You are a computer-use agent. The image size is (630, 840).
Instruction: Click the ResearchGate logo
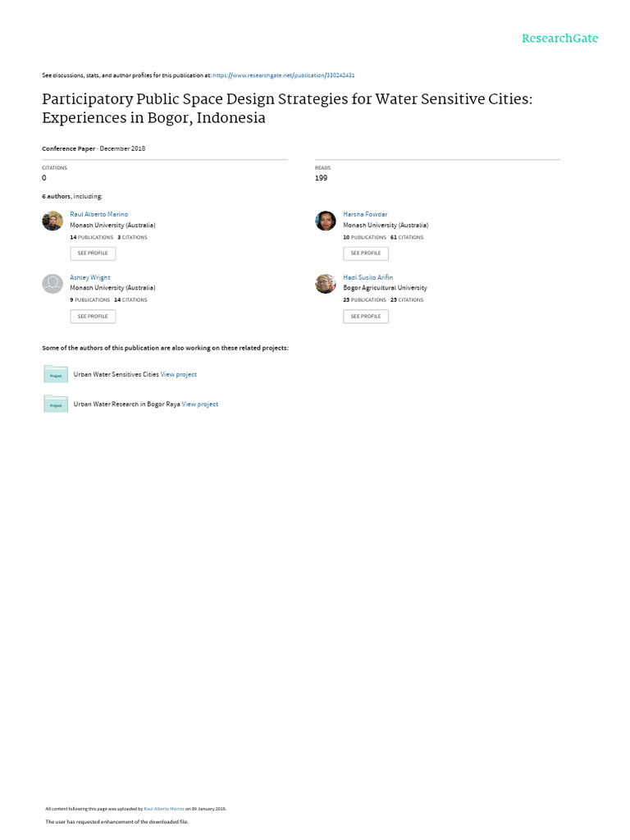[x=560, y=39]
